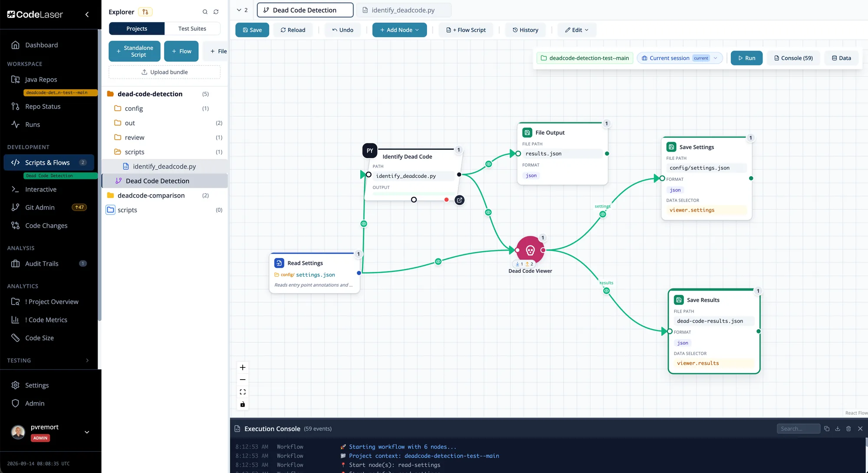Open Audit Trails page
Viewport: 868px width, 473px height.
(x=42, y=264)
